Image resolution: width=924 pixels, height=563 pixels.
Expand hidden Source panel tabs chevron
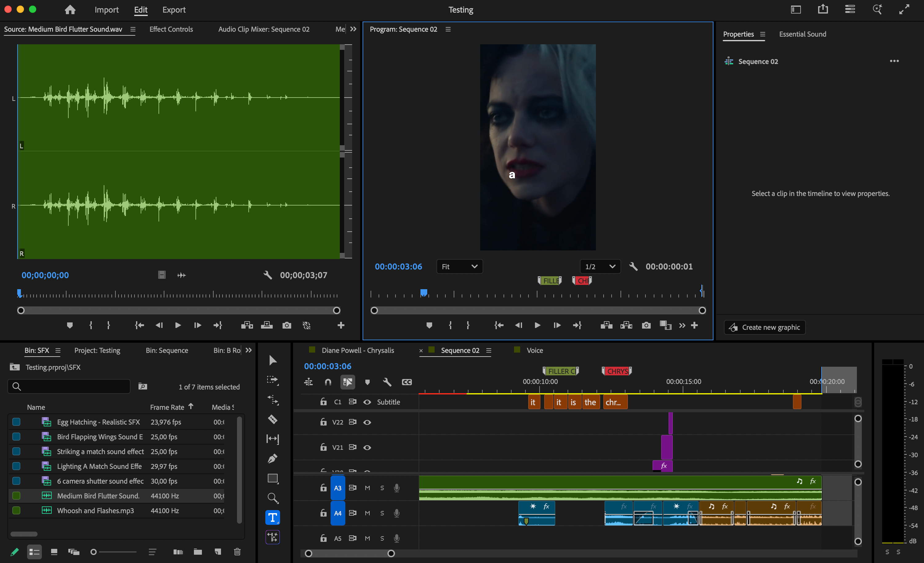353,29
